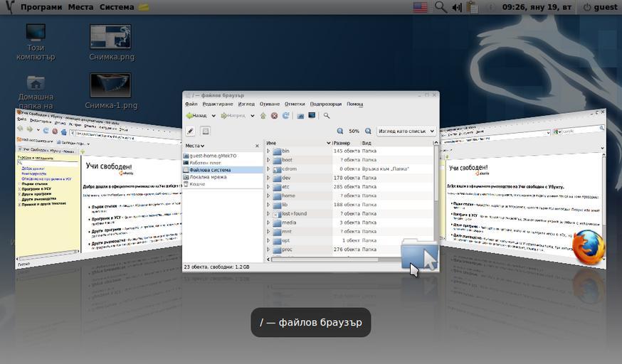The height and width of the screenshot is (364, 622).
Task: Reload the current folder view
Action: point(285,116)
